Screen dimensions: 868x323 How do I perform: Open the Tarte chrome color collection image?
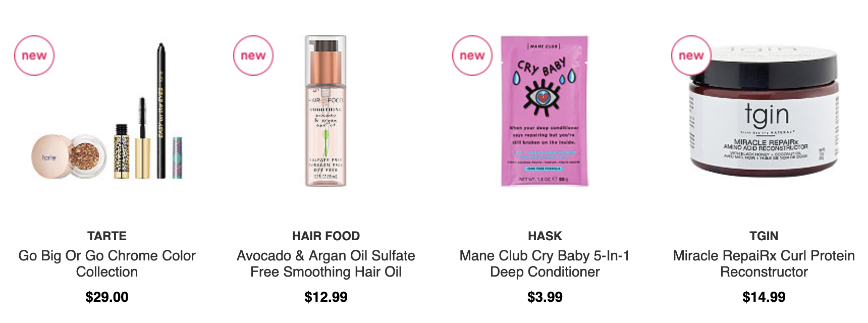[107, 111]
